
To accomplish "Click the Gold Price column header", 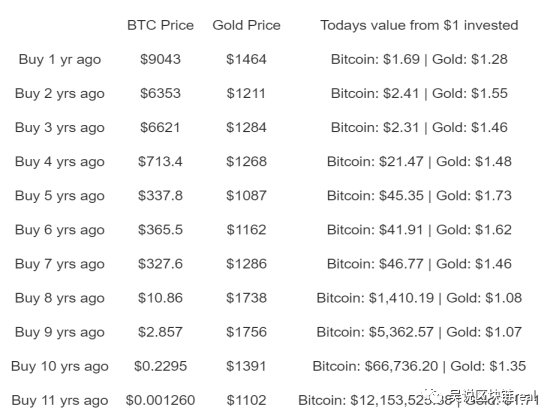I will click(x=246, y=25).
